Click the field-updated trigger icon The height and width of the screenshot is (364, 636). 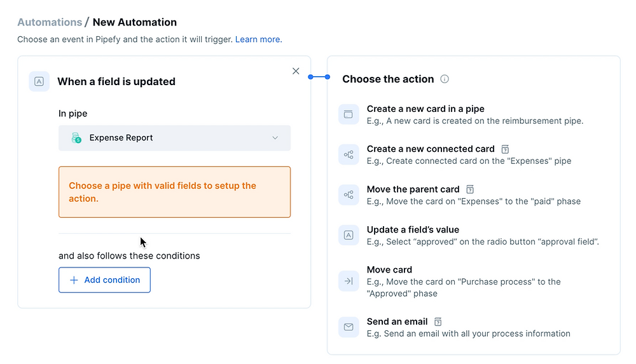(39, 81)
